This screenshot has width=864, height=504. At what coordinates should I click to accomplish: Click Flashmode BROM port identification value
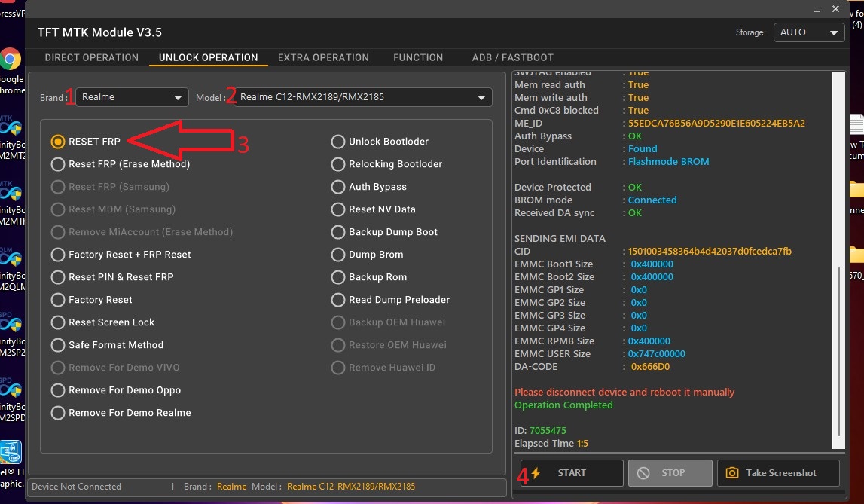pos(668,162)
